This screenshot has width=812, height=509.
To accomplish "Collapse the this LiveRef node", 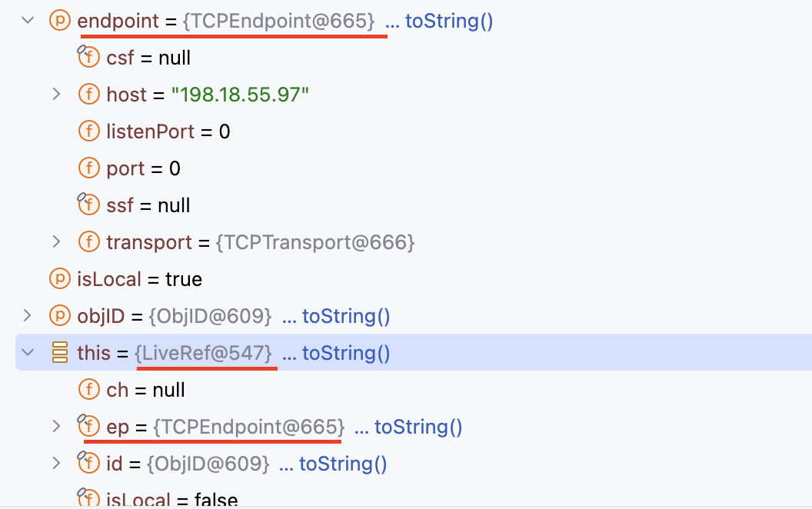I will 28,353.
